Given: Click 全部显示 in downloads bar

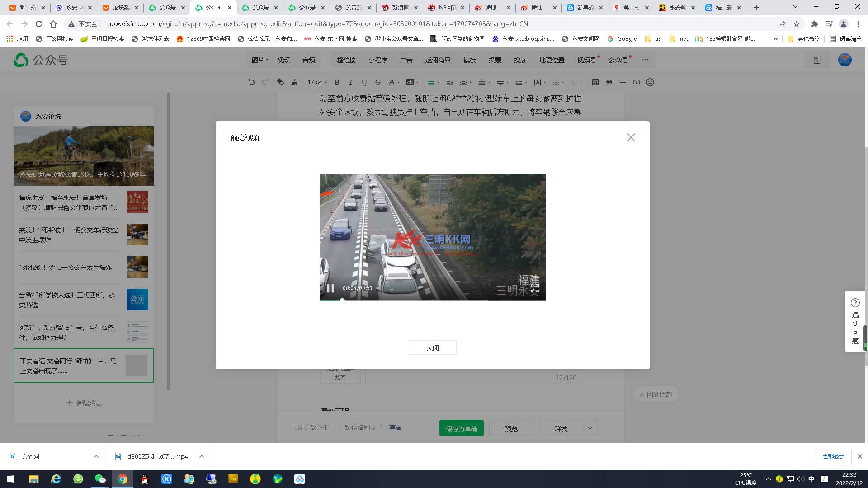Looking at the screenshot, I should click(834, 456).
